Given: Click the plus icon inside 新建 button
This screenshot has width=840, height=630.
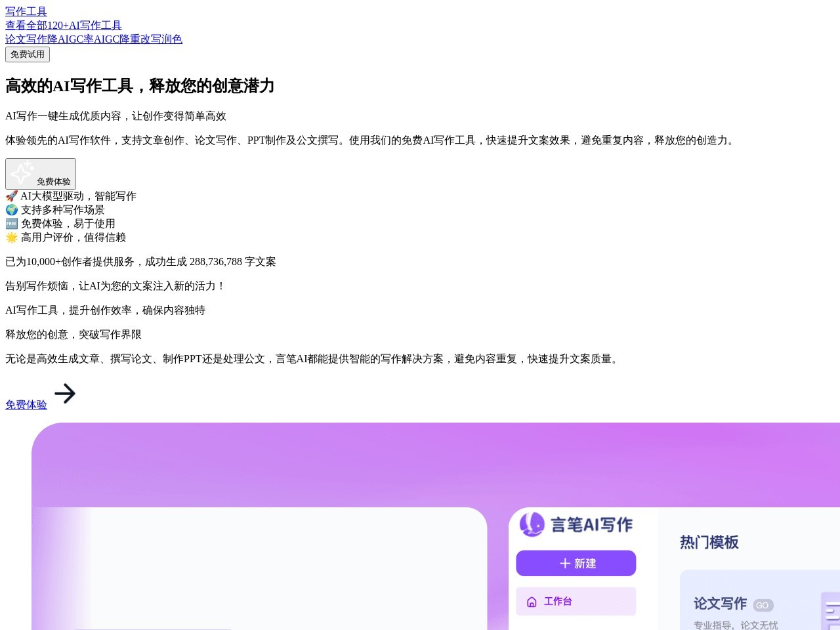Looking at the screenshot, I should coord(564,563).
